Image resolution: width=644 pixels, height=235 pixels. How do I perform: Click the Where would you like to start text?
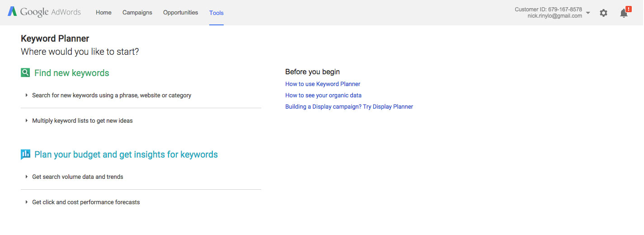80,52
